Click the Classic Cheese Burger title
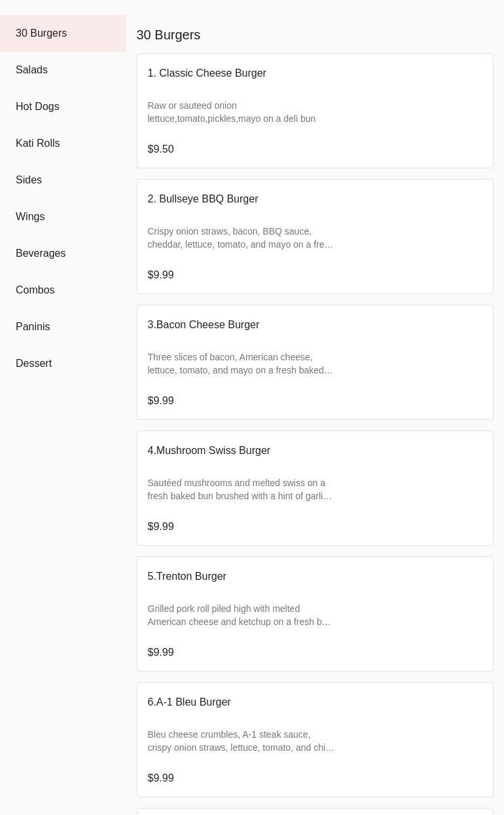Viewport: 504px width, 815px height. coord(207,73)
